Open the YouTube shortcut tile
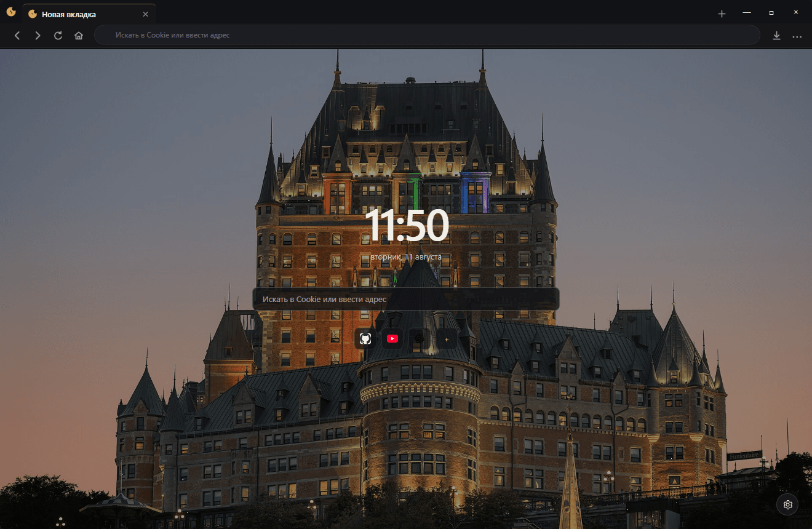 (x=392, y=338)
